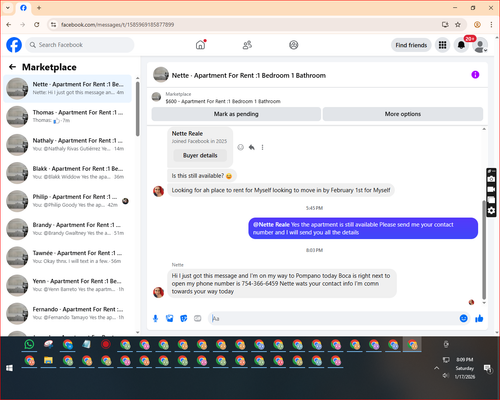Open the Thomas conversation
The image size is (500, 400).
(68, 117)
